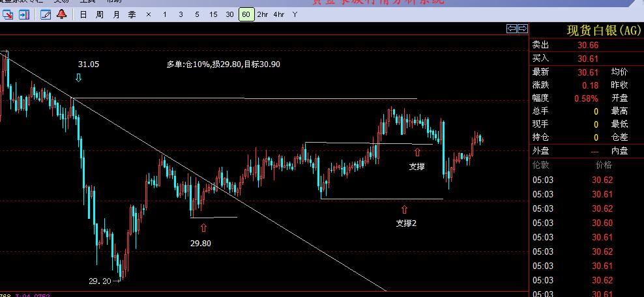The height and width of the screenshot is (297, 644).
Task: Click the 内盘 label
Action: click(x=620, y=151)
